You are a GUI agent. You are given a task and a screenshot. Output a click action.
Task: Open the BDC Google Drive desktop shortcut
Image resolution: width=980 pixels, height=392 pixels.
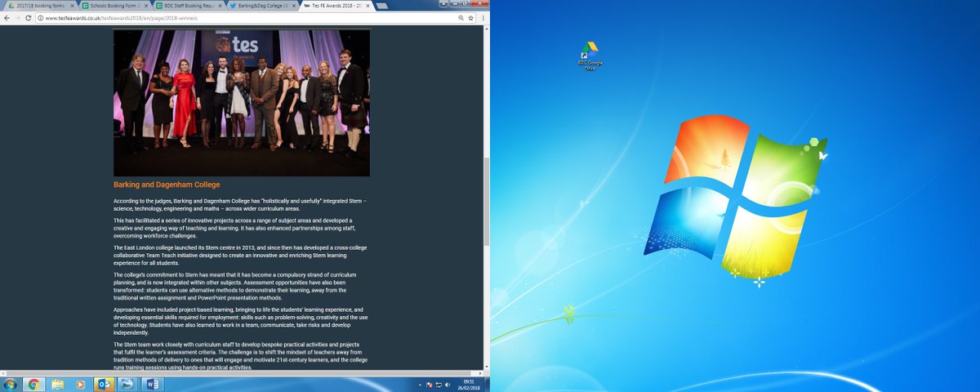pyautogui.click(x=590, y=56)
